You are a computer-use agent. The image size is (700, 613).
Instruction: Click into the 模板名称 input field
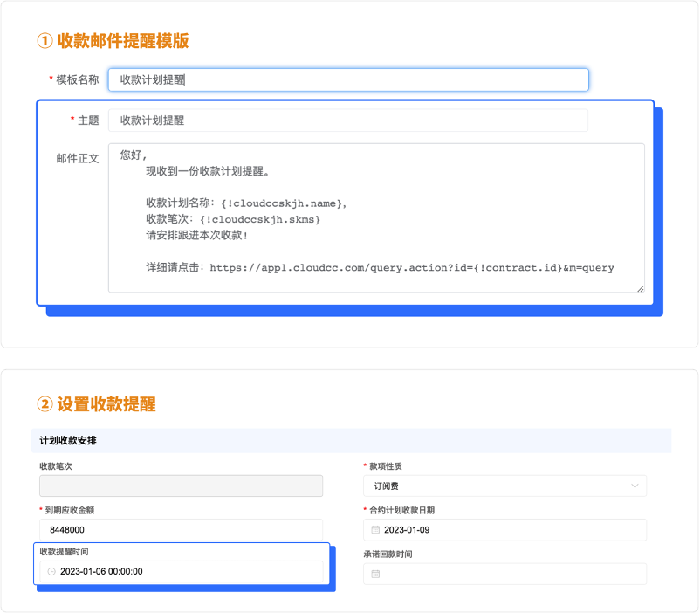pyautogui.click(x=347, y=79)
